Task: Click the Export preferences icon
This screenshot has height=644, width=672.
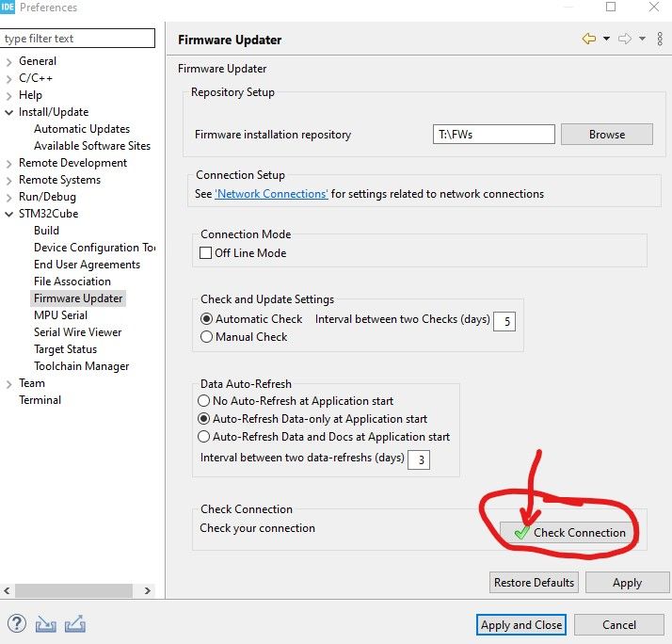Action: [75, 624]
